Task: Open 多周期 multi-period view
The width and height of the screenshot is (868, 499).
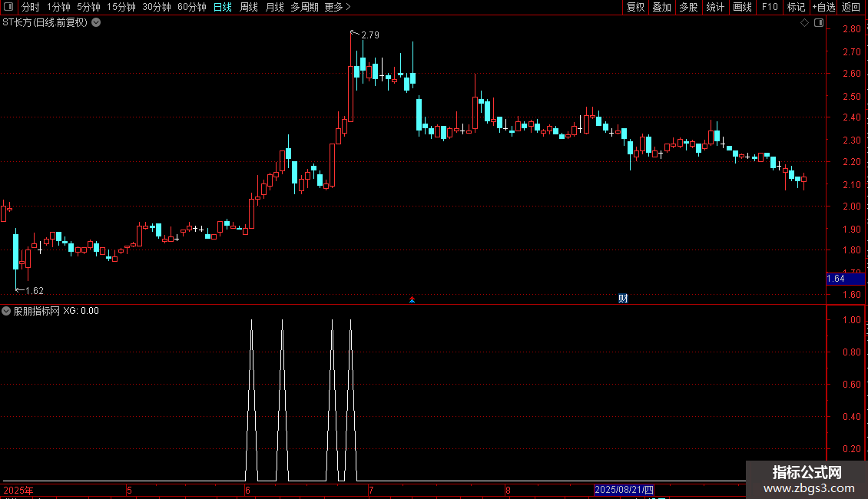Action: pos(304,7)
